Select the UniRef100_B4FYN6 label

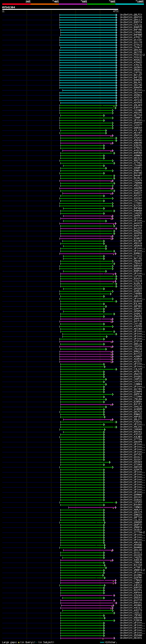131,30
